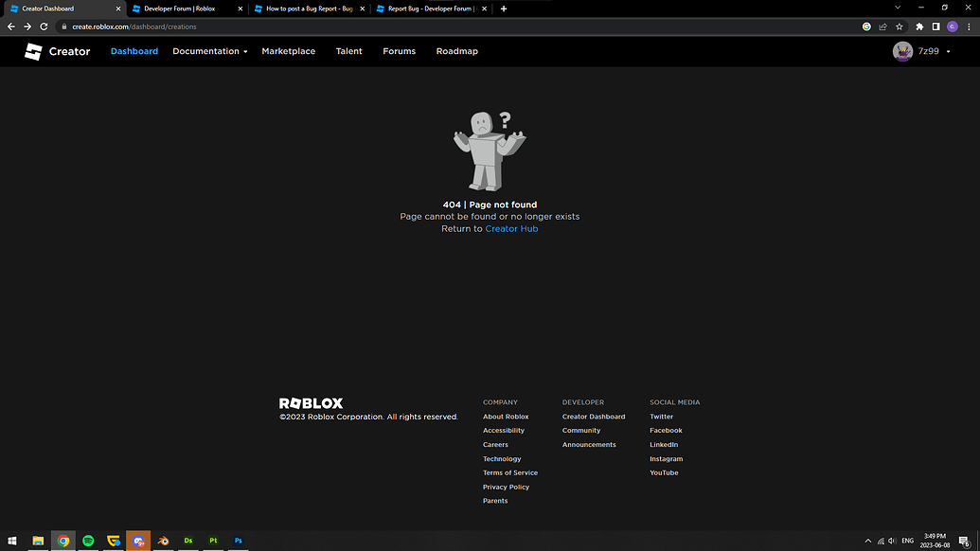Open Discord from the taskbar
980x551 pixels.
click(x=138, y=541)
